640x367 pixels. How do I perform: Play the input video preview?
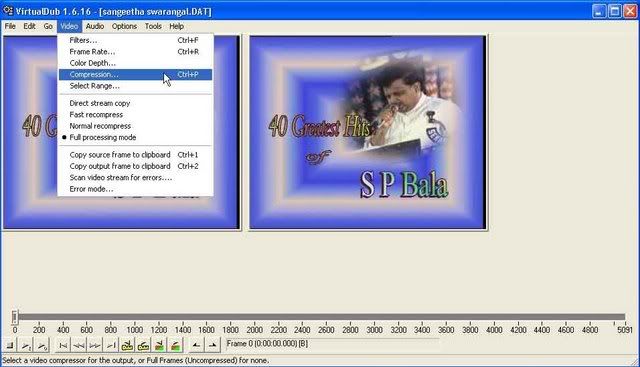[26, 345]
